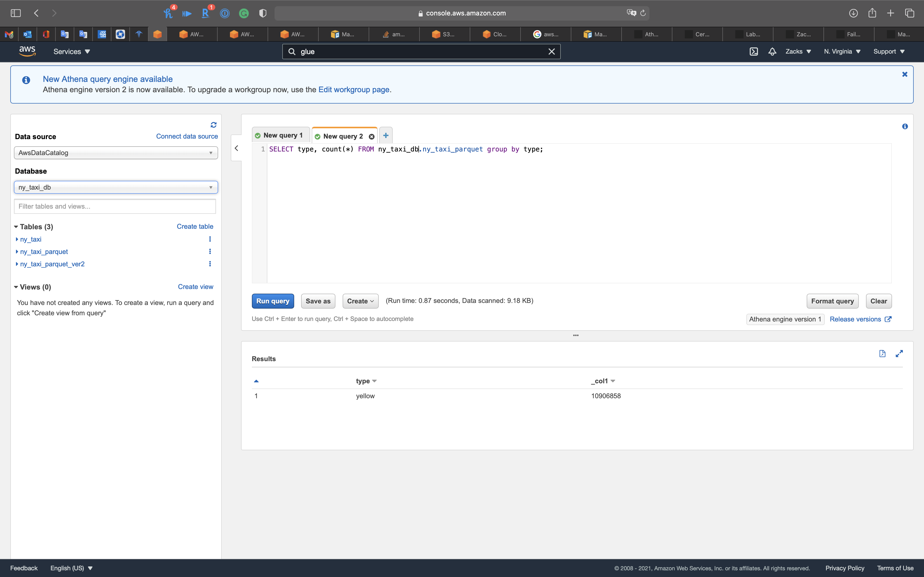Open the notifications bell

pos(772,52)
